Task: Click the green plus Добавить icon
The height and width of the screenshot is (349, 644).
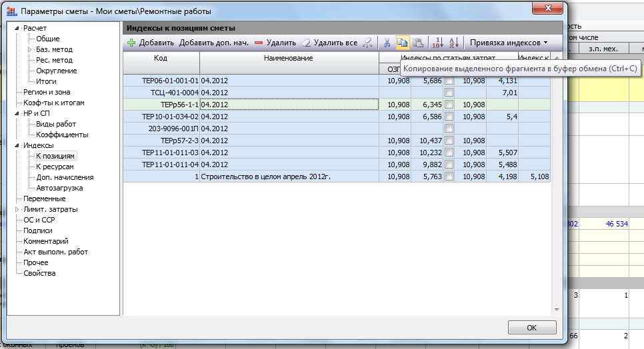Action: click(131, 43)
